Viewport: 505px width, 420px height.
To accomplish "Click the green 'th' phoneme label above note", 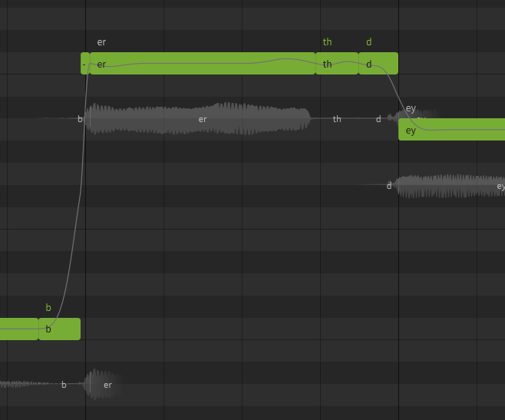I will pyautogui.click(x=327, y=42).
